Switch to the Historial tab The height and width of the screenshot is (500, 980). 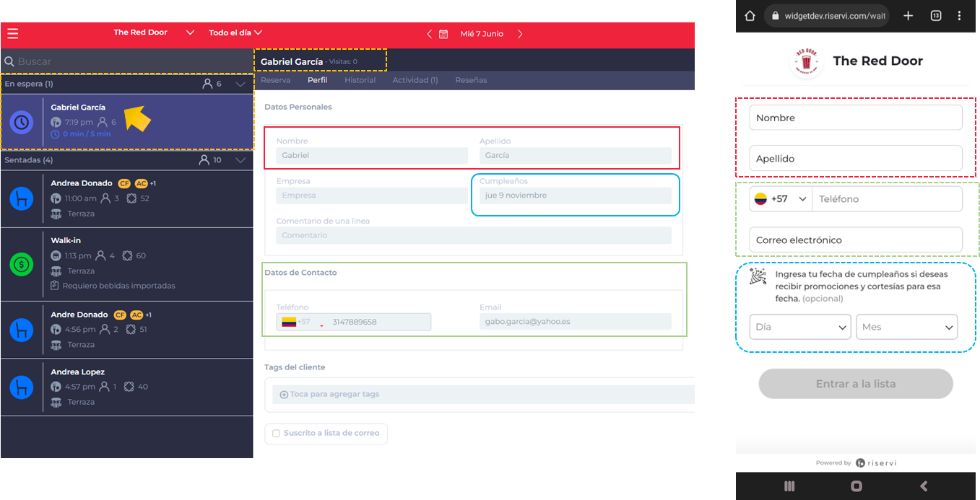click(x=360, y=80)
